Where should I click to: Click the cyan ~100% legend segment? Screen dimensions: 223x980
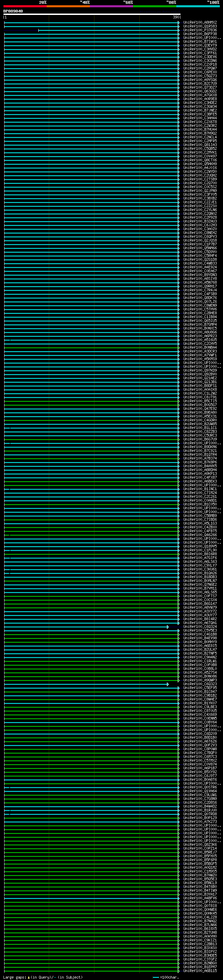pos(198,6)
